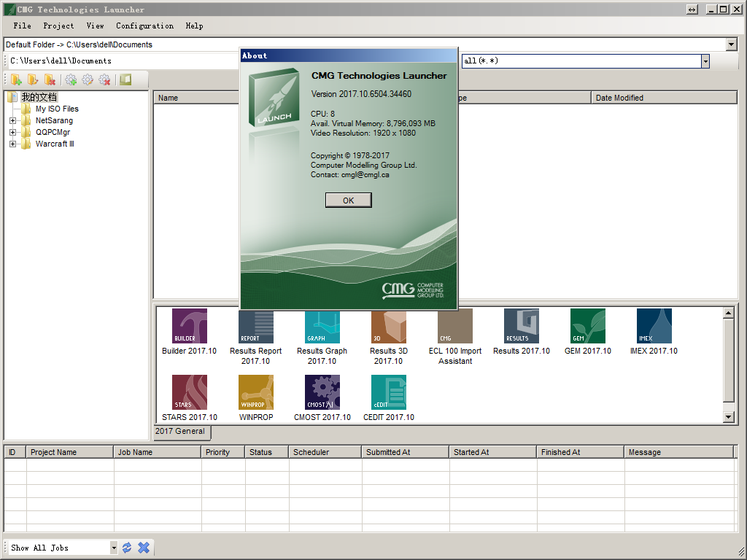Open the View menu
The height and width of the screenshot is (560, 747).
pyautogui.click(x=96, y=26)
